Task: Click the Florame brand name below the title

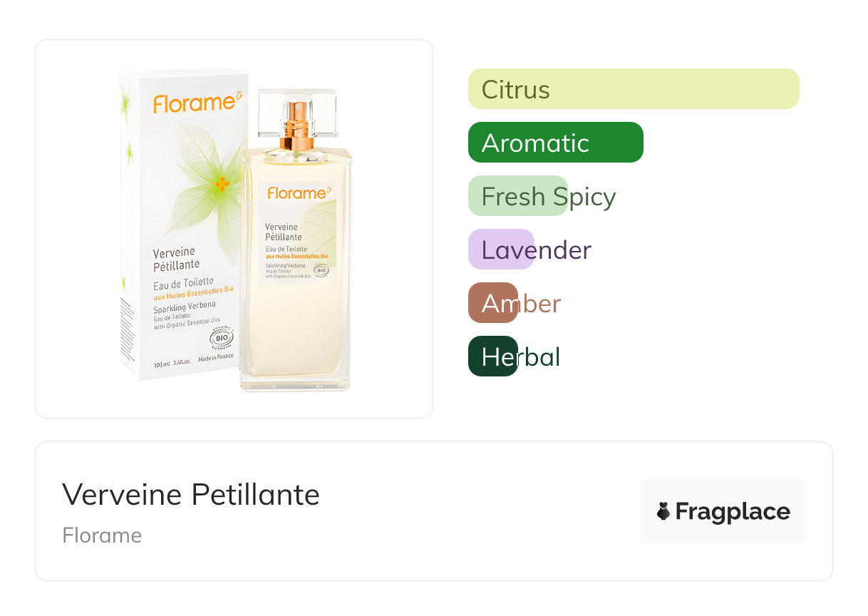Action: (102, 535)
